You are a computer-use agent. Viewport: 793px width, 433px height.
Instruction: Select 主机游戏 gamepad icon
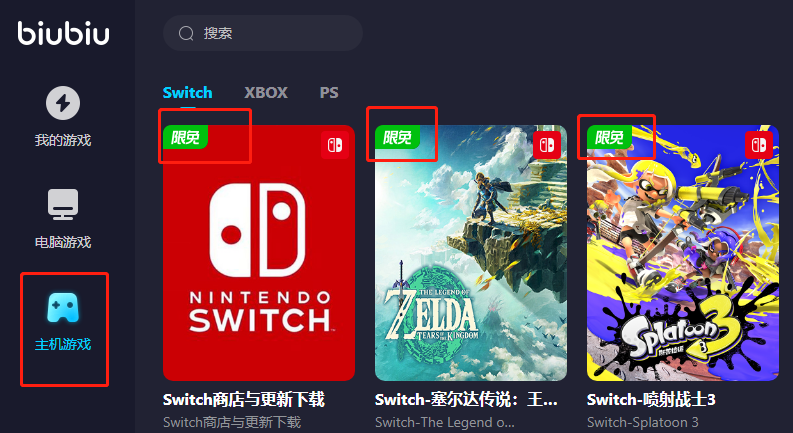point(63,308)
